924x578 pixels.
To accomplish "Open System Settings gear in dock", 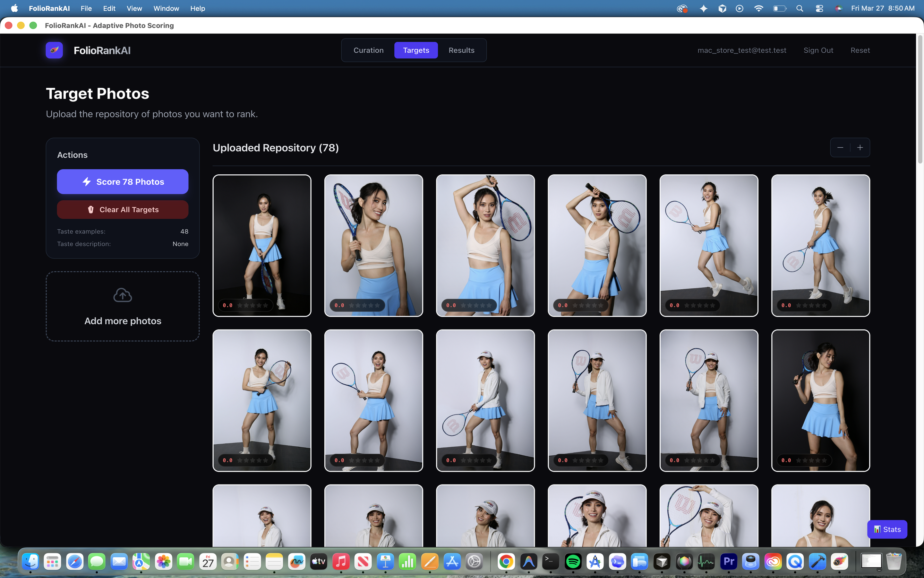I will (x=475, y=562).
